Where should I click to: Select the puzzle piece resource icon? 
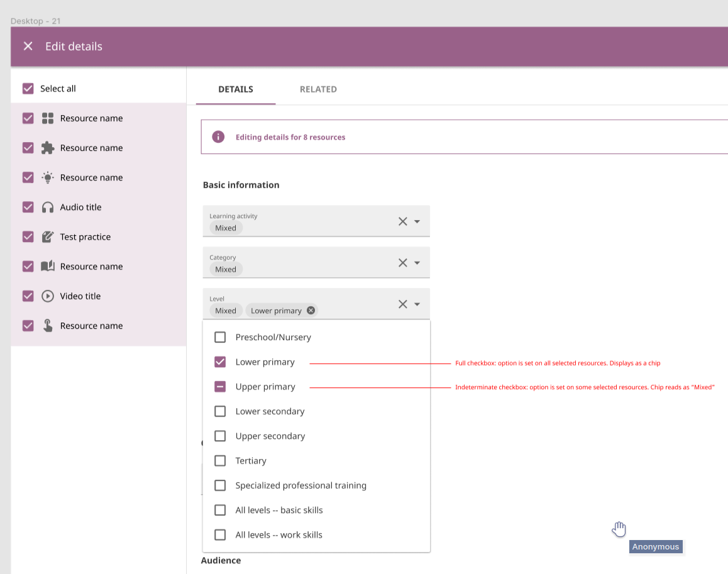point(48,148)
